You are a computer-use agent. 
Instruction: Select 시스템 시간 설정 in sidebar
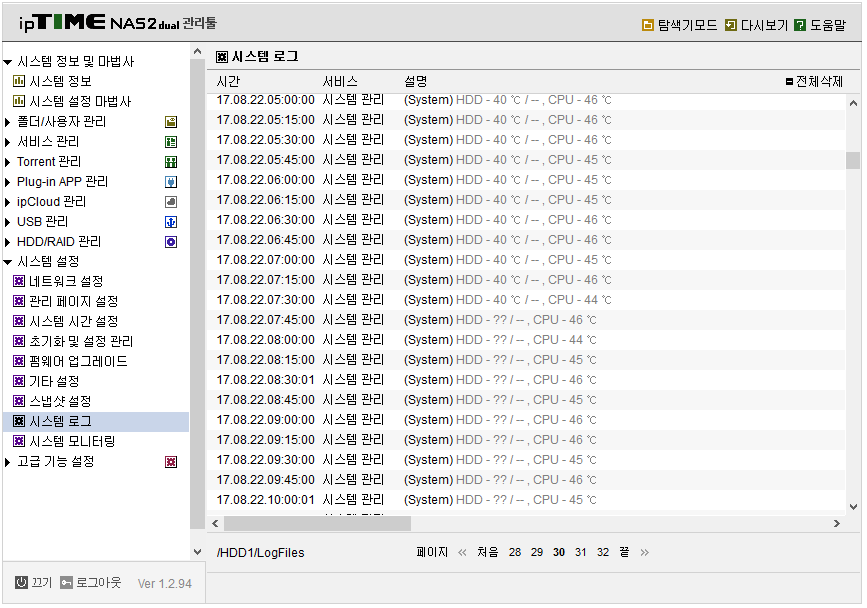[x=74, y=321]
